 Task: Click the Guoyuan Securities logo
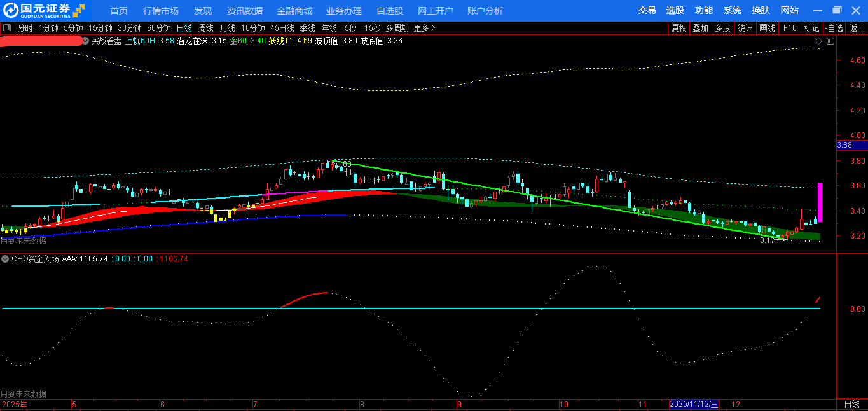tap(43, 10)
